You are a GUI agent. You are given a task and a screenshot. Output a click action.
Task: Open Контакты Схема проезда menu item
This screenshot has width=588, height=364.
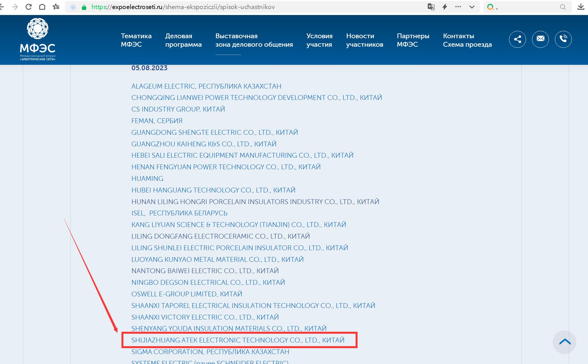467,40
